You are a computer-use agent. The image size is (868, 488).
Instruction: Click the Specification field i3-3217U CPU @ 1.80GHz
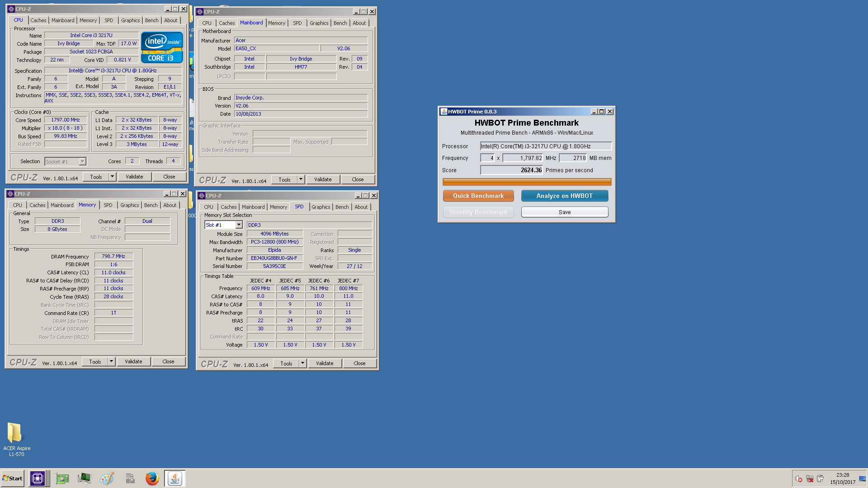click(113, 70)
